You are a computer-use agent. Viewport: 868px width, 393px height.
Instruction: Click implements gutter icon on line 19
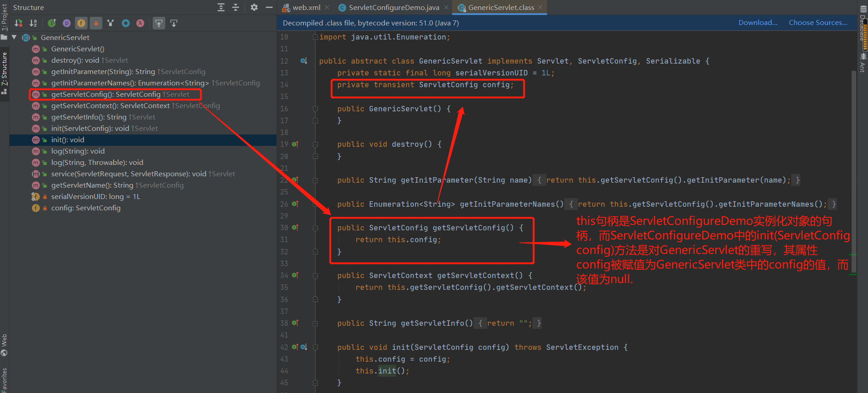pos(295,144)
